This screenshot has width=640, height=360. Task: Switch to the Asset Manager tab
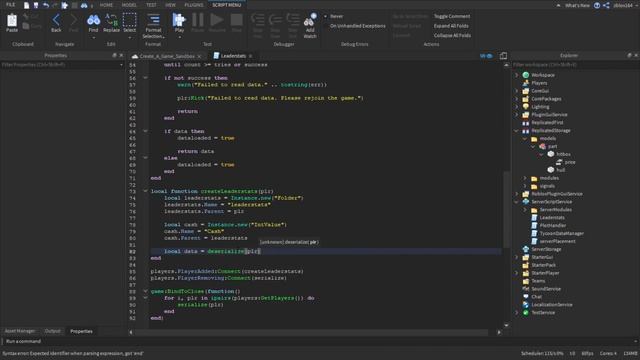click(20, 331)
